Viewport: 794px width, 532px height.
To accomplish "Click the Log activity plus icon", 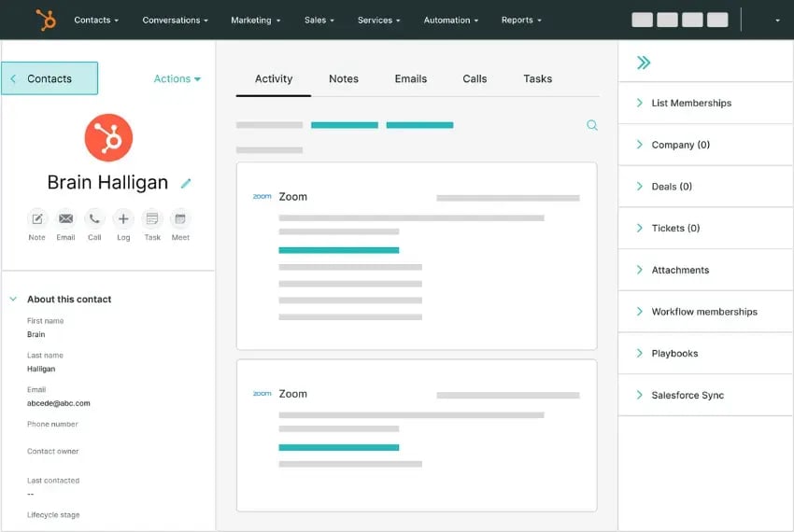I will click(123, 218).
